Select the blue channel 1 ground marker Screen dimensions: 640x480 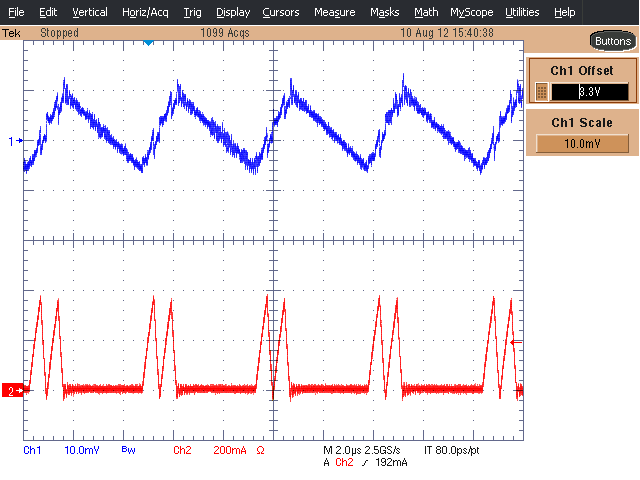(15, 141)
